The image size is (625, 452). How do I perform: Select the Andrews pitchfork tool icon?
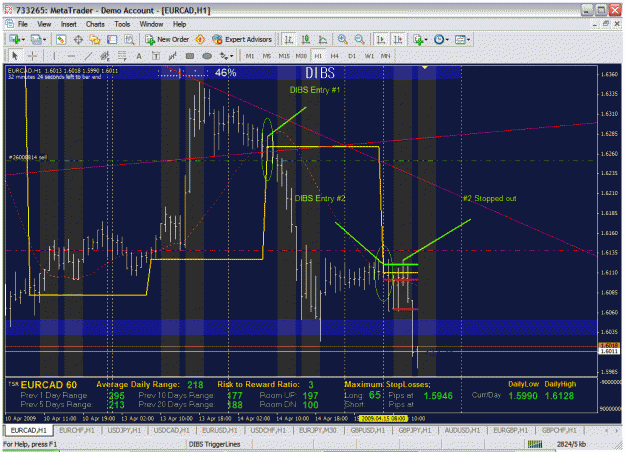(173, 56)
